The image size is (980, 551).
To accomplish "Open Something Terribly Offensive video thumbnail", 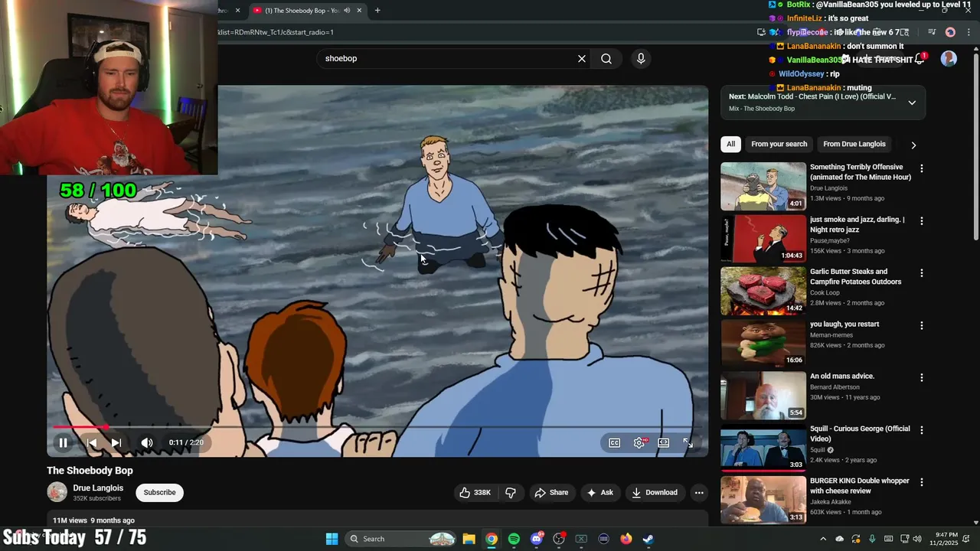I will point(763,186).
